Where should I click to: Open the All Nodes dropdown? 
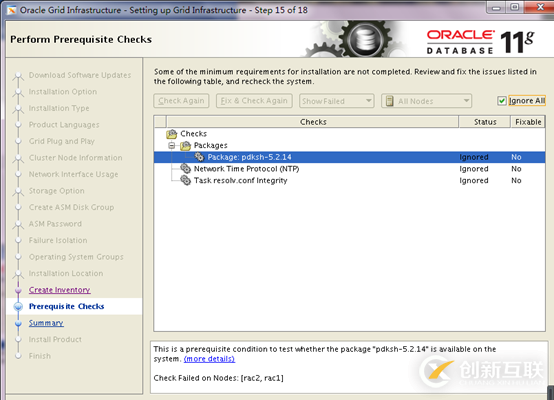(x=426, y=101)
